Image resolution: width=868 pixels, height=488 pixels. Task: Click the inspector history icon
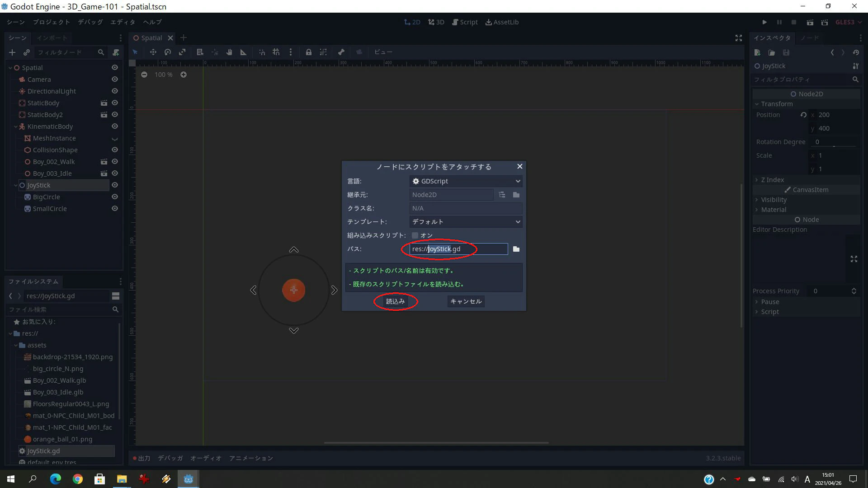[856, 52]
